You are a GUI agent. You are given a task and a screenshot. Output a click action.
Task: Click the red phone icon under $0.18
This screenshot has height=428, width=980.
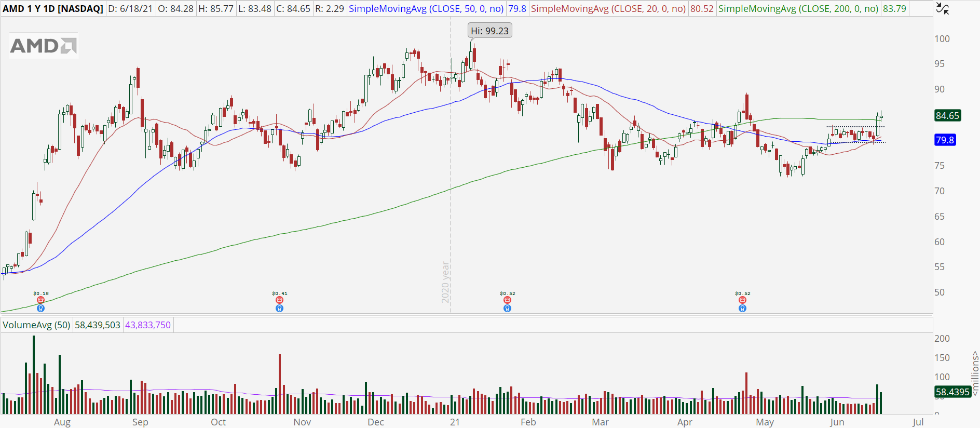coord(41,300)
